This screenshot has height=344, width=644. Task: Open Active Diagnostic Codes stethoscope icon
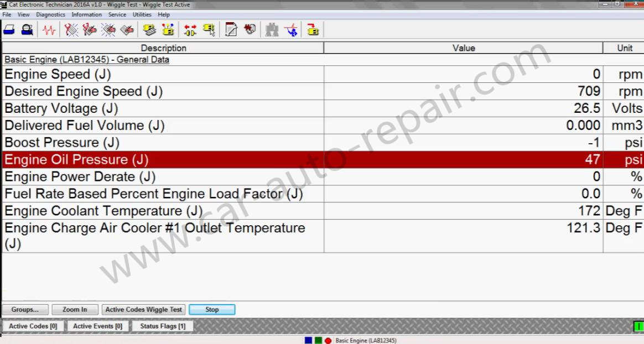[71, 30]
